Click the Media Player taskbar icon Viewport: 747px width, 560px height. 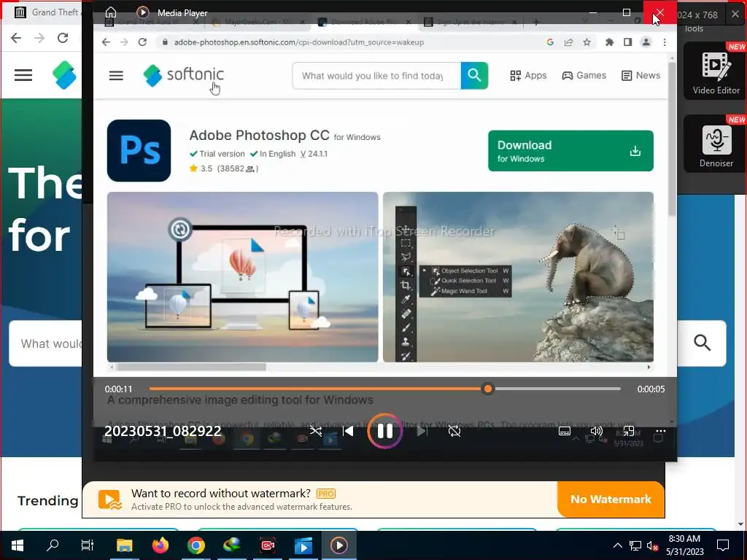click(x=339, y=545)
